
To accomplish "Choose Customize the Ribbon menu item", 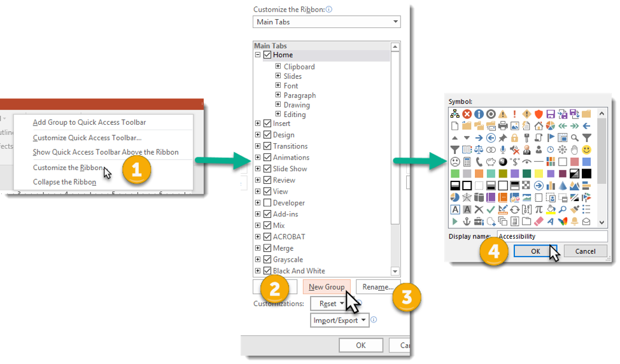I will pos(67,168).
